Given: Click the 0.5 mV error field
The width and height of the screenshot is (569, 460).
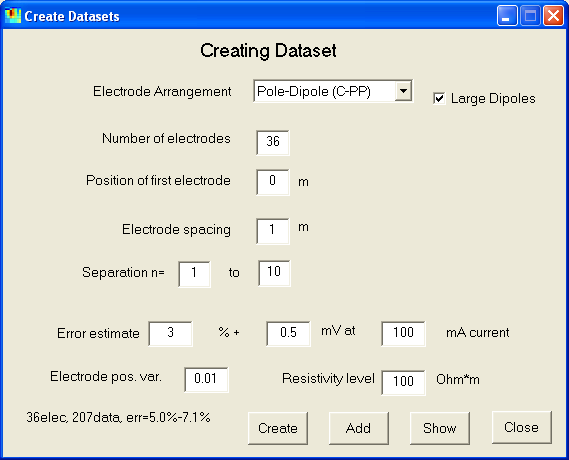Looking at the screenshot, I should click(x=288, y=334).
